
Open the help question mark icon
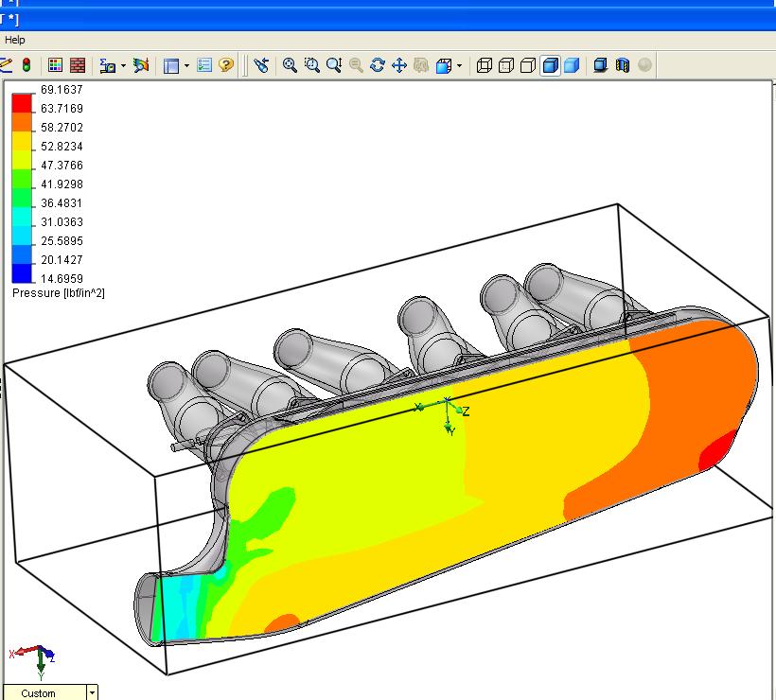tap(226, 65)
